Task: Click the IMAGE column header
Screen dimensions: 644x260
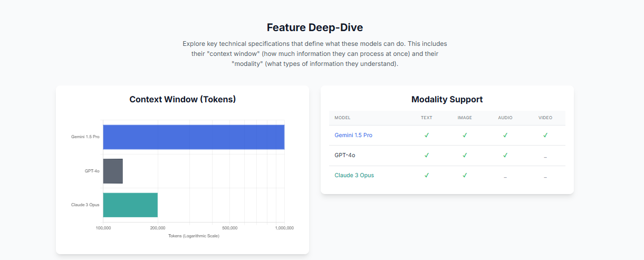Action: coord(465,118)
